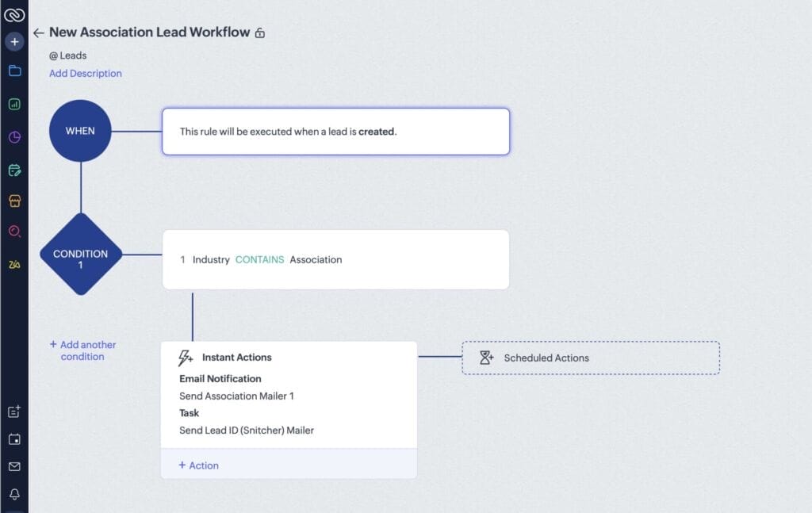Viewport: 812px width, 513px height.
Task: Click + Add another condition
Action: click(82, 350)
